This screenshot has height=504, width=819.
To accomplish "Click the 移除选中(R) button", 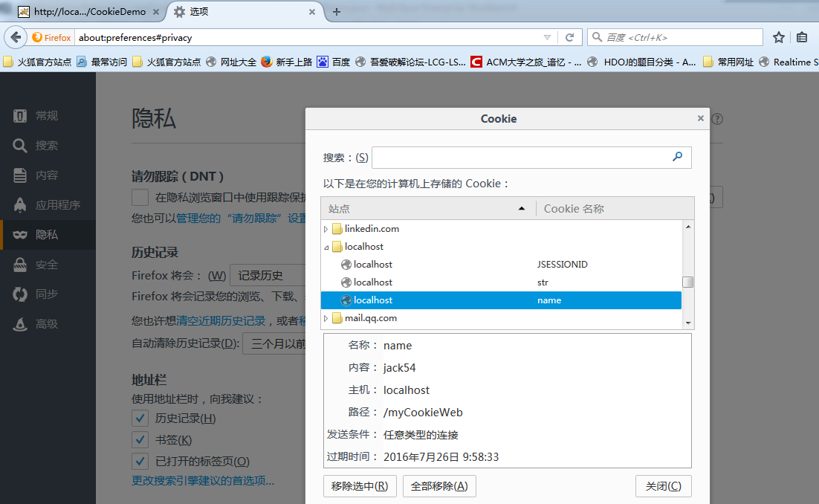I will tap(360, 486).
